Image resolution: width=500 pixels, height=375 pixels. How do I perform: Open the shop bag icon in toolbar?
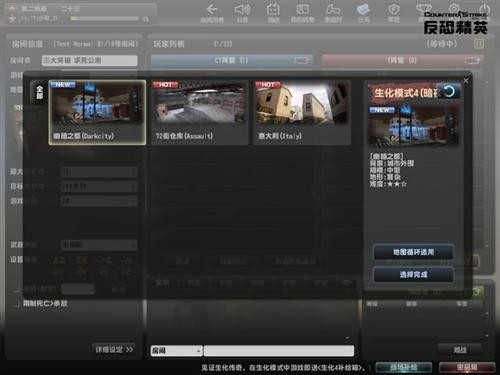click(x=273, y=9)
